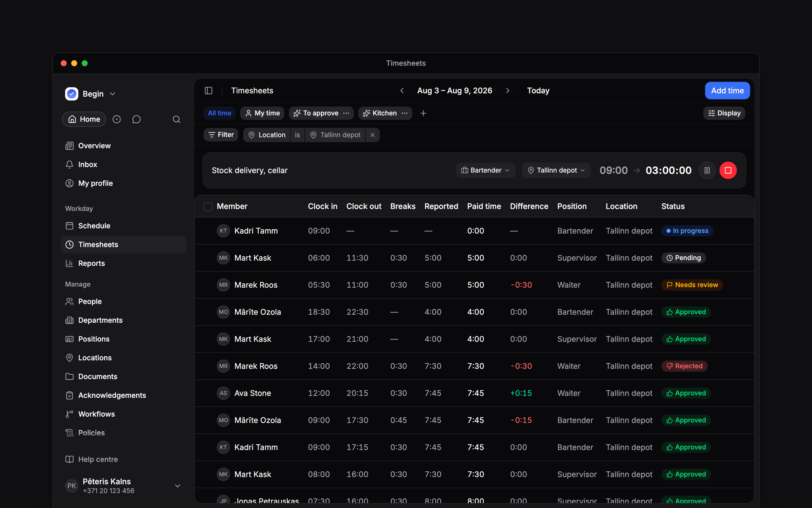The image size is (812, 508).
Task: Expand the Begin workspace dropdown
Action: [90, 94]
